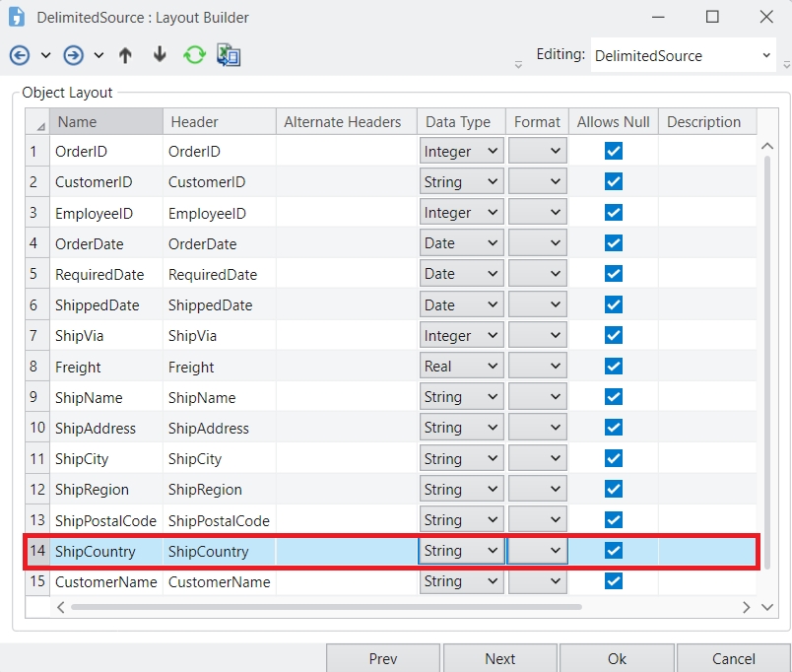Click the horizontal scrollbar of the grid
The height and width of the screenshot is (672, 792).
(394, 607)
